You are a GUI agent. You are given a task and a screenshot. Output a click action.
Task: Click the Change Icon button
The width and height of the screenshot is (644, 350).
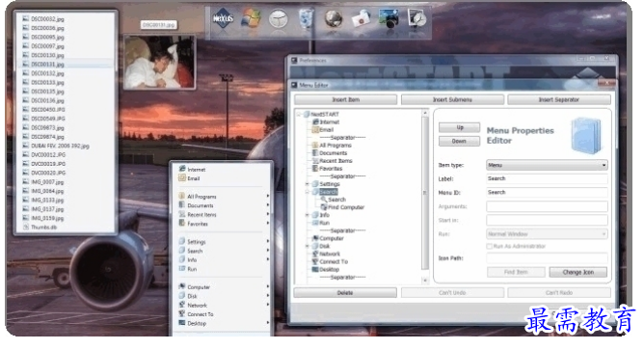[x=577, y=272]
